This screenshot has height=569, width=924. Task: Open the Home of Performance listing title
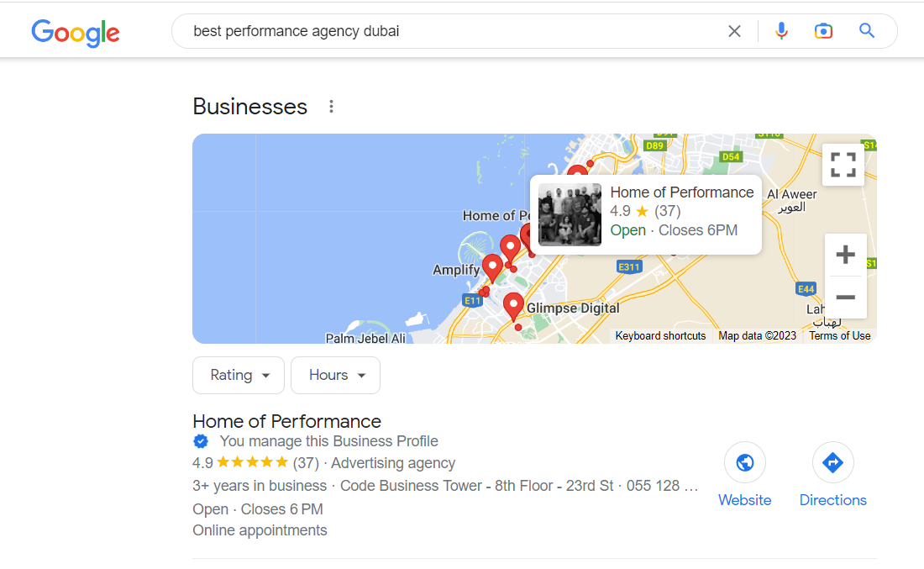(x=287, y=421)
